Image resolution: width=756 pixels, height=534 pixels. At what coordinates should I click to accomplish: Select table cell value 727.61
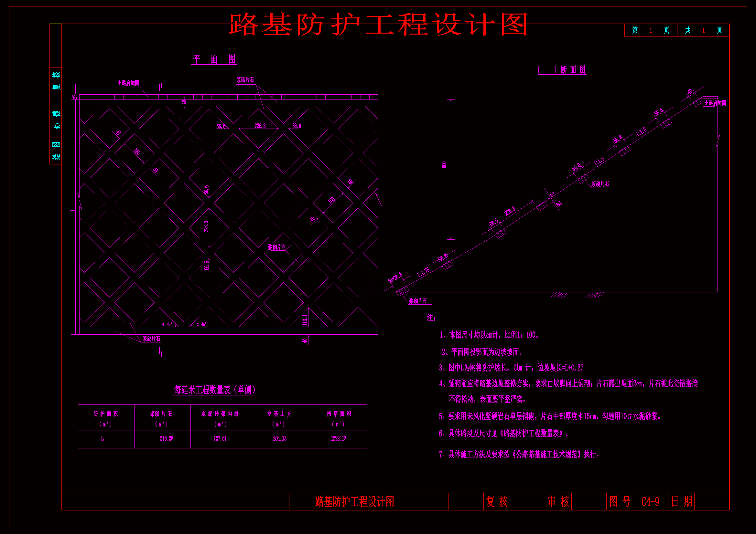pos(220,439)
